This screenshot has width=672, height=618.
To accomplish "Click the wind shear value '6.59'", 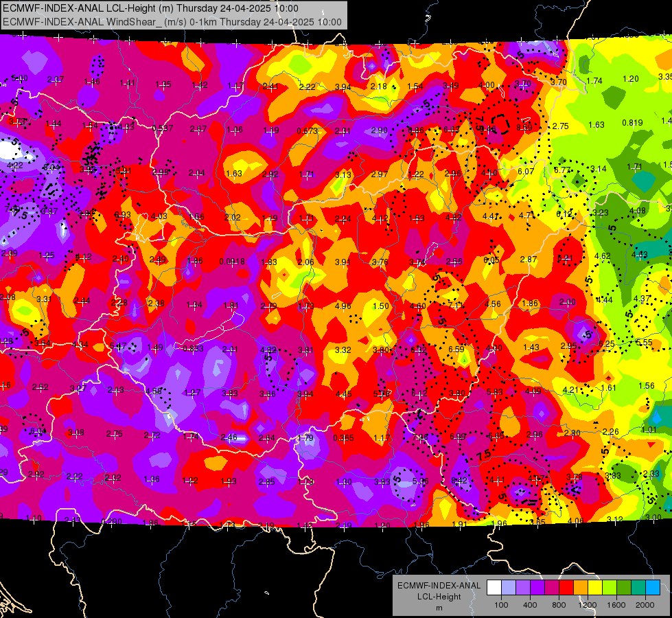I will click(x=456, y=349).
